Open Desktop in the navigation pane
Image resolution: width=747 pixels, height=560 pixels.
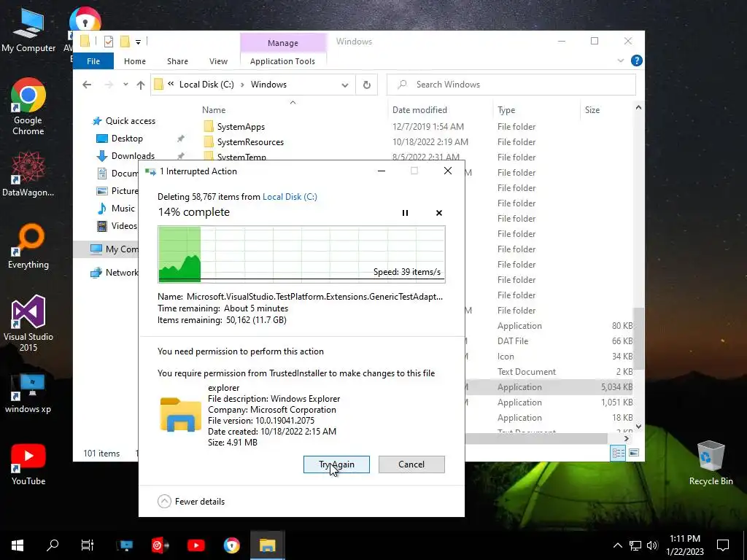pyautogui.click(x=127, y=139)
